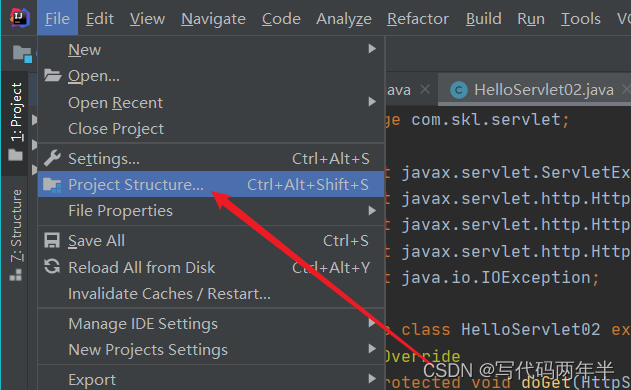Expand the File Properties submenu arrow
631x390 pixels.
(372, 210)
